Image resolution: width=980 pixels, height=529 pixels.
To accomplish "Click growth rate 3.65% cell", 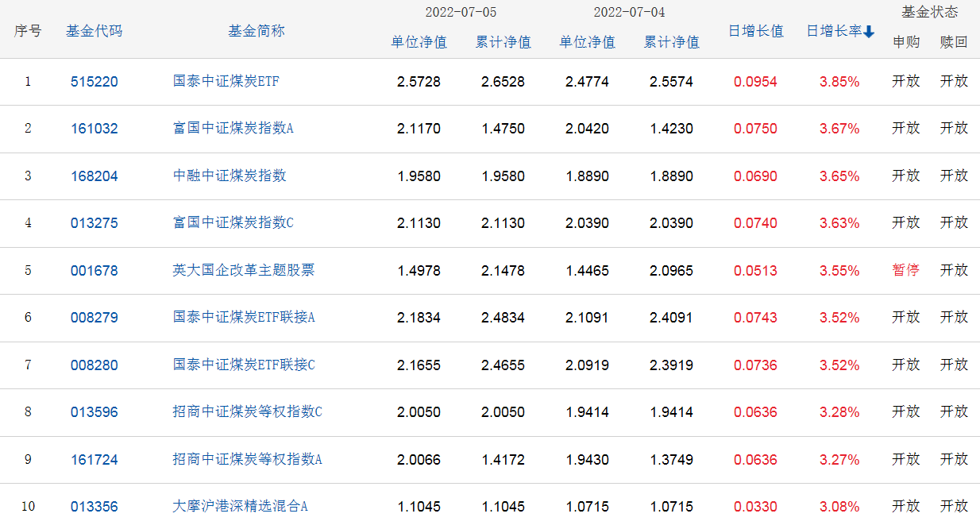I will point(839,176).
